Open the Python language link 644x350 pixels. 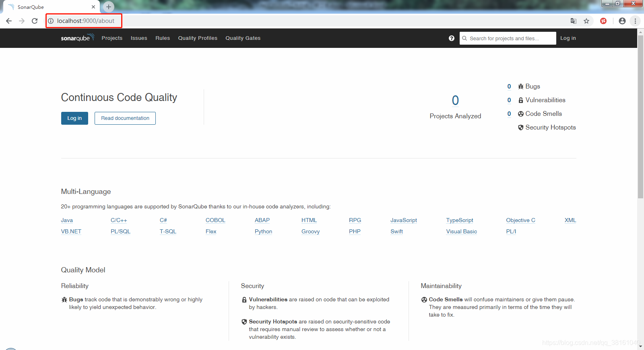coord(263,232)
